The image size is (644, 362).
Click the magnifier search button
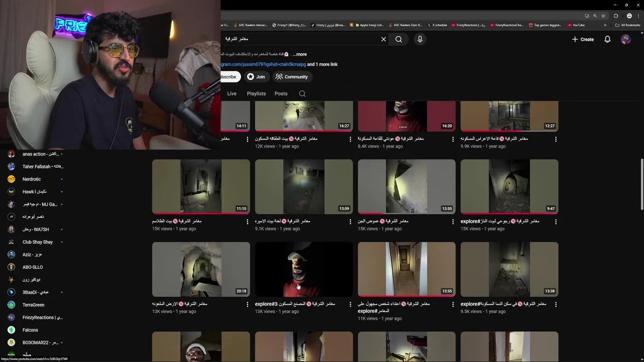tap(398, 39)
